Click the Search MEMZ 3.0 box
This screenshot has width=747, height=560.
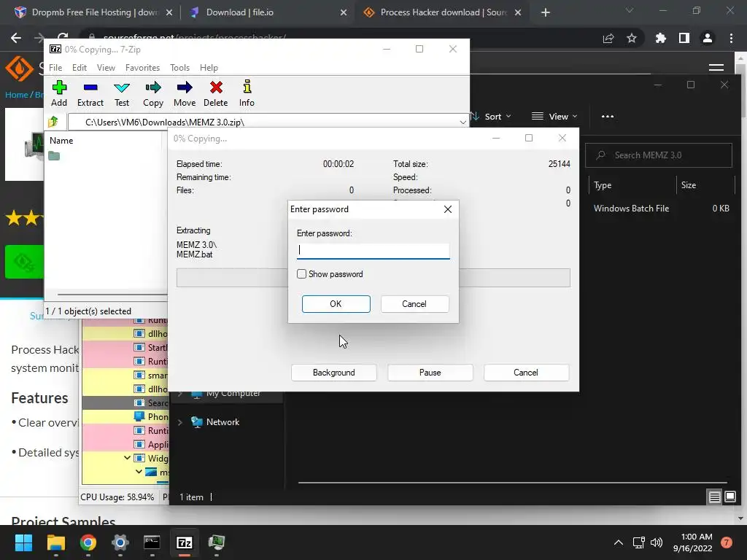(x=659, y=155)
